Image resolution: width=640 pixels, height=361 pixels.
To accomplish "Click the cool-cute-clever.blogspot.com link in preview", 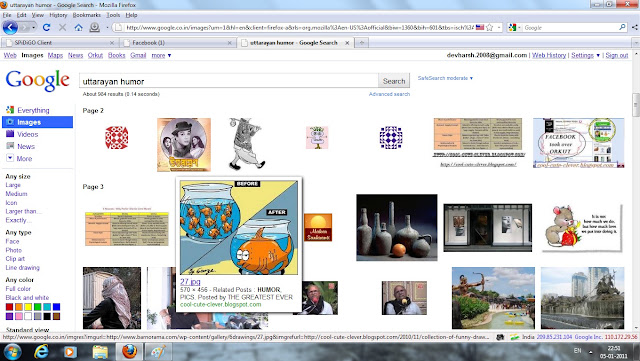I will pyautogui.click(x=220, y=304).
